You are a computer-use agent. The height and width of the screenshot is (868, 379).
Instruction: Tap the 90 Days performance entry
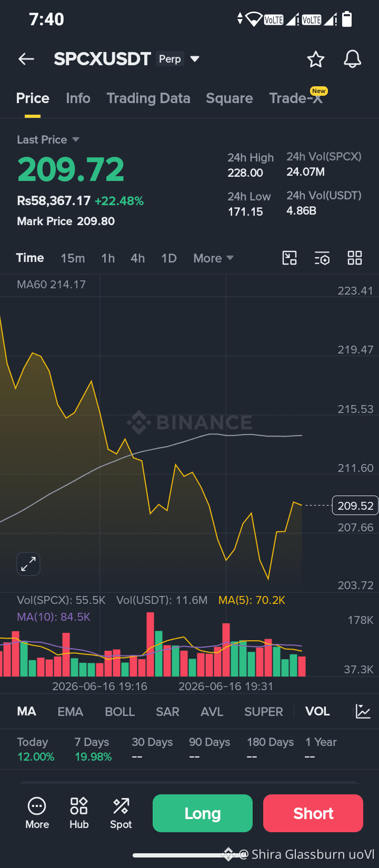coord(210,749)
